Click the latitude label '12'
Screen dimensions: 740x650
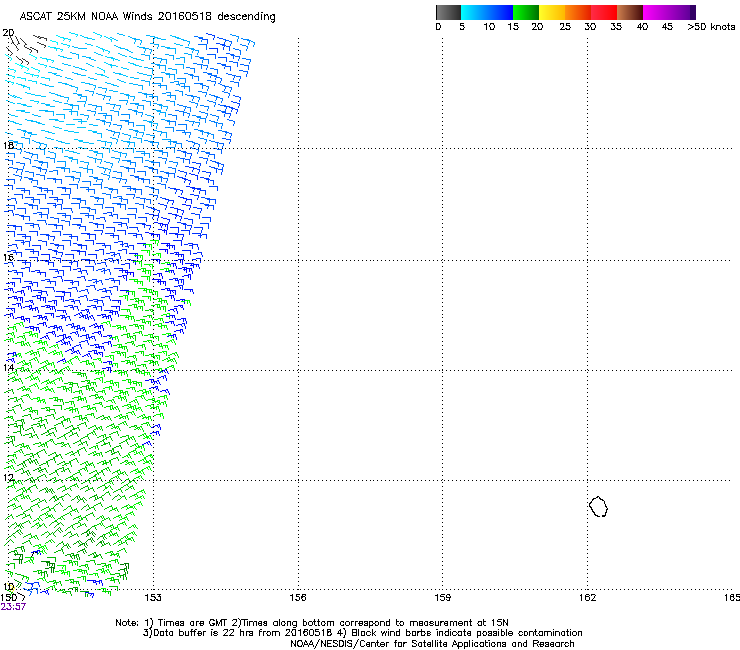click(x=8, y=478)
